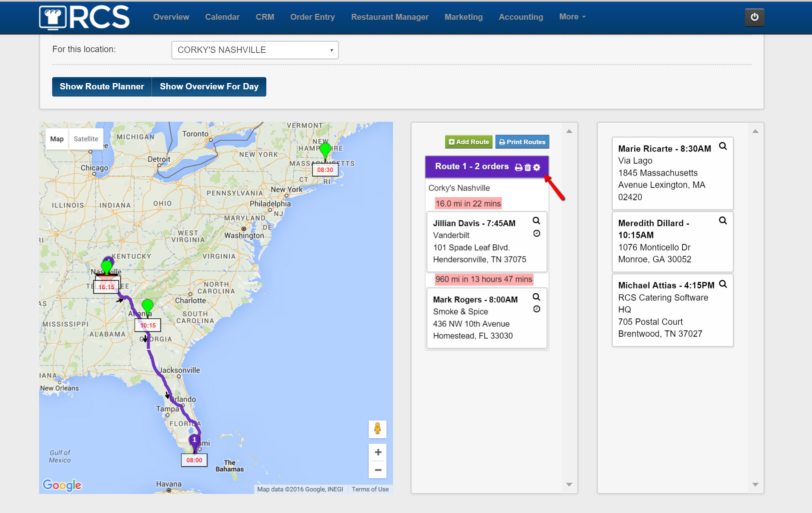Open Route 1 settings gear
Image resolution: width=812 pixels, height=513 pixels.
click(x=537, y=168)
